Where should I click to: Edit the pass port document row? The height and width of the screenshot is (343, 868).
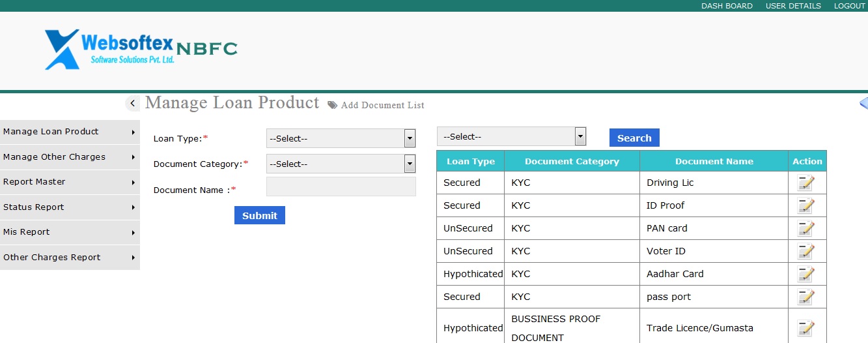[x=806, y=297]
